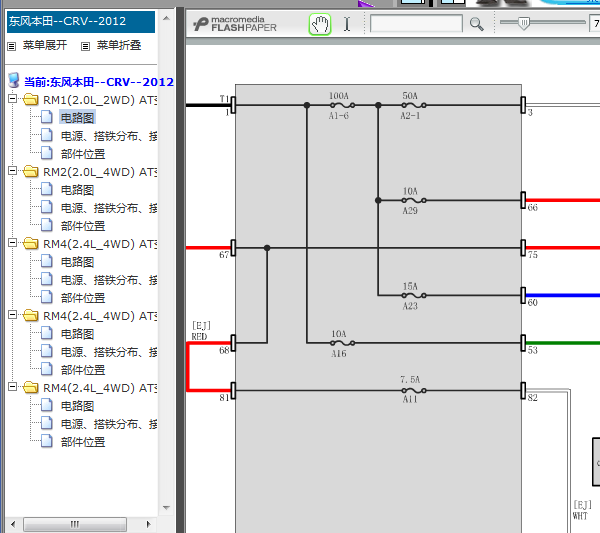The height and width of the screenshot is (533, 600).
Task: Click the 菜单折叠 list icon
Action: [85, 46]
